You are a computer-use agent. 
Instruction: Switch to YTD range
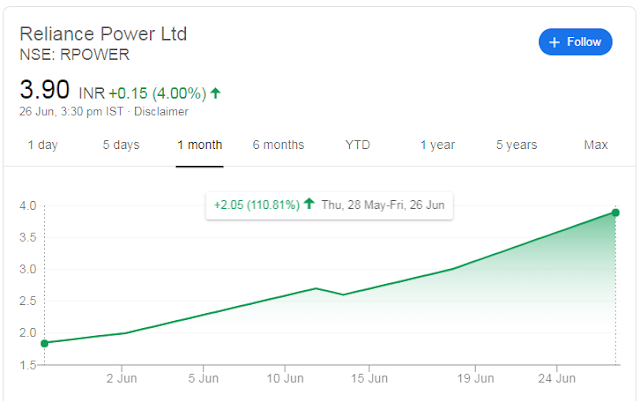pyautogui.click(x=358, y=145)
